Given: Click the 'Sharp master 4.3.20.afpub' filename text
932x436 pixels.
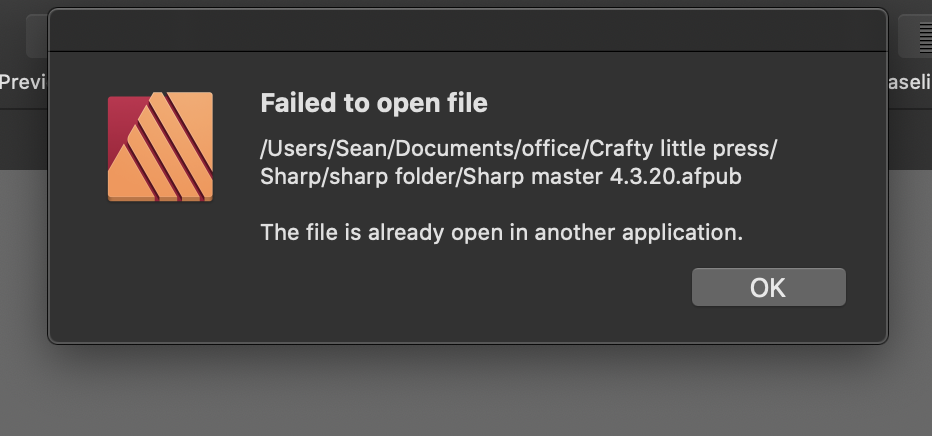Looking at the screenshot, I should click(602, 177).
